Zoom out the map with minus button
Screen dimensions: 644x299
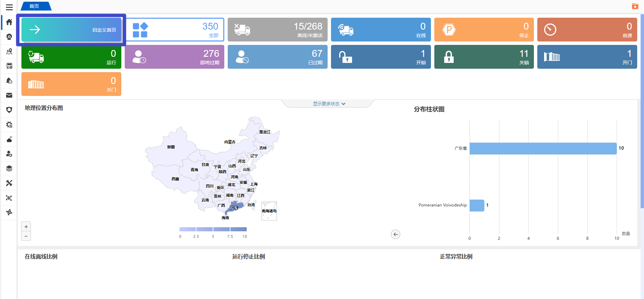pyautogui.click(x=26, y=236)
